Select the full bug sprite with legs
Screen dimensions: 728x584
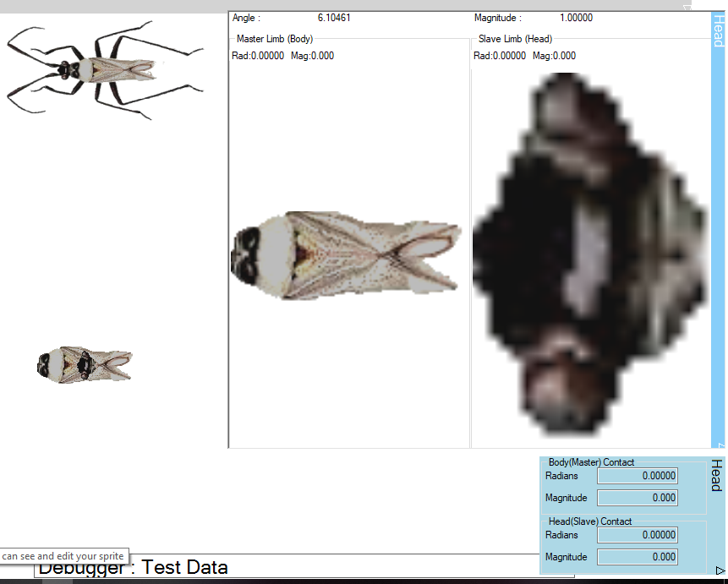pos(105,69)
